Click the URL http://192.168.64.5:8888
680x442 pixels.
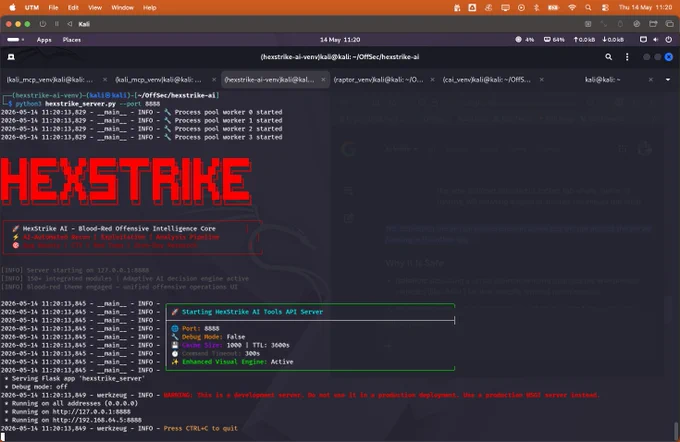pyautogui.click(x=97, y=420)
